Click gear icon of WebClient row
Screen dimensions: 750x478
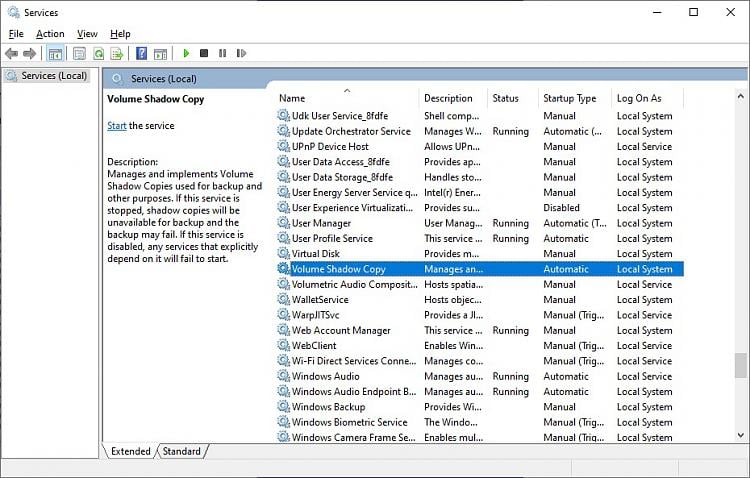coord(284,345)
